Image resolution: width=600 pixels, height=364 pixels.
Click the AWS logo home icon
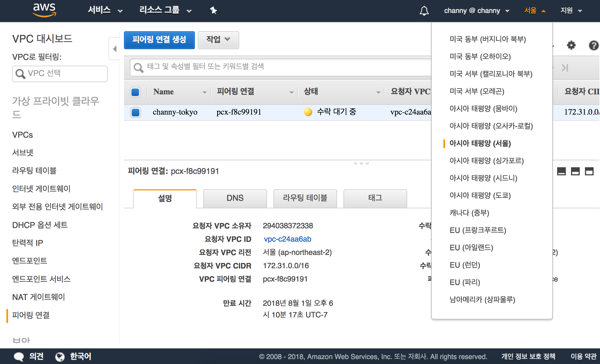pos(44,10)
